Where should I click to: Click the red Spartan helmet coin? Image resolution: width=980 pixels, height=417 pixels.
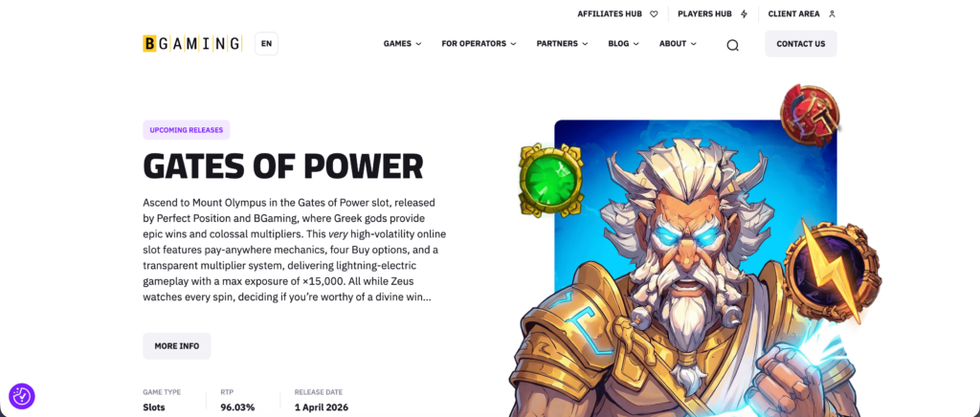[x=810, y=115]
